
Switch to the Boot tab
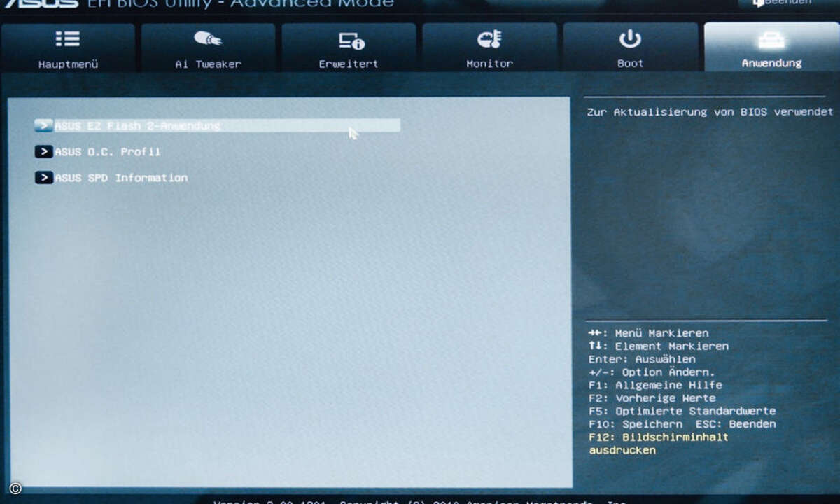click(630, 48)
